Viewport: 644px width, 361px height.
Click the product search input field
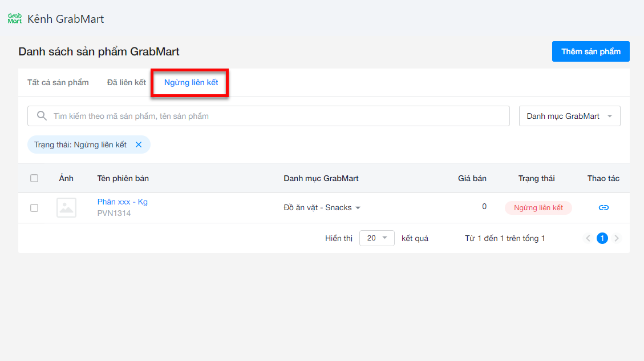[x=269, y=116]
